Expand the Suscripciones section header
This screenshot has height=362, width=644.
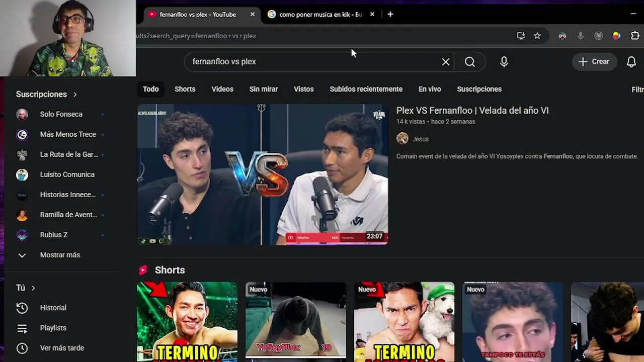[x=46, y=94]
